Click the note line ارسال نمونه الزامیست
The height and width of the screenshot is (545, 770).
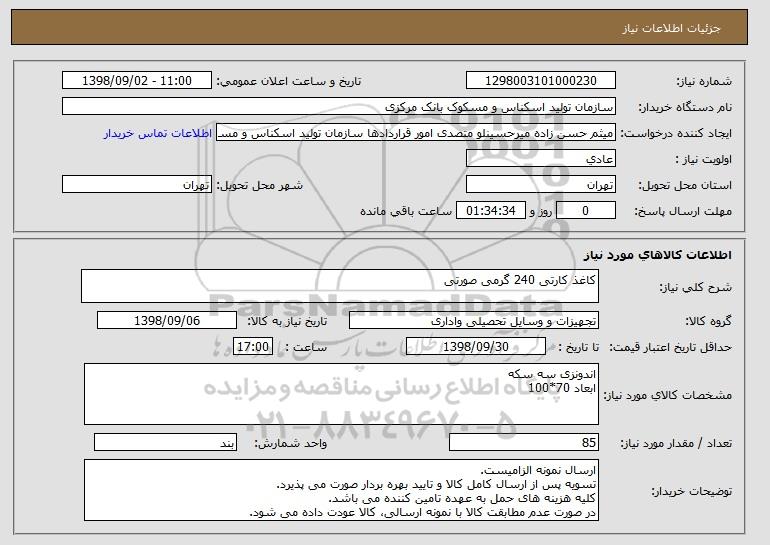[538, 470]
